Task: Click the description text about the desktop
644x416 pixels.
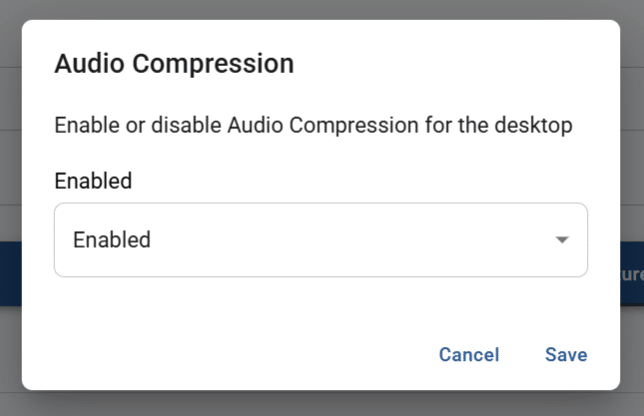Action: pos(312,126)
